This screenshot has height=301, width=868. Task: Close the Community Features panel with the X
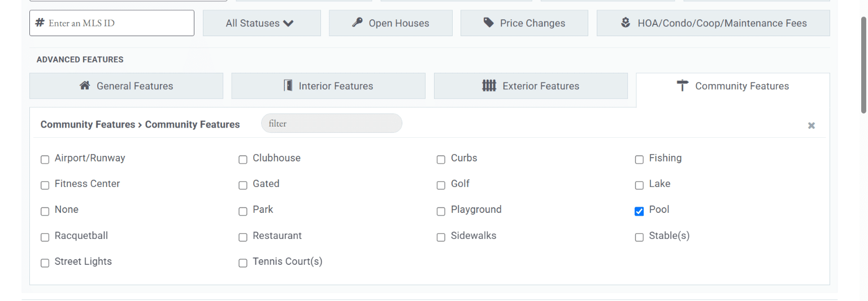click(x=811, y=125)
